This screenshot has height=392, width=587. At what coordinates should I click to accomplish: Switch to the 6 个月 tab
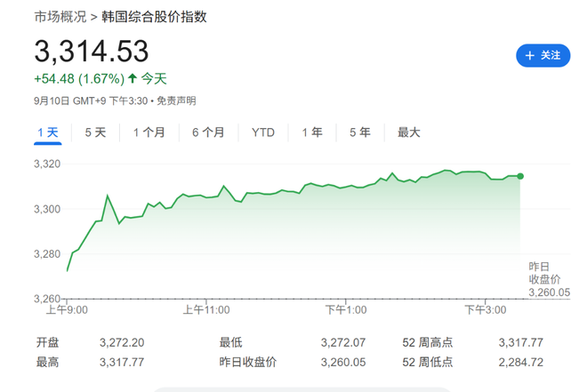pos(208,132)
